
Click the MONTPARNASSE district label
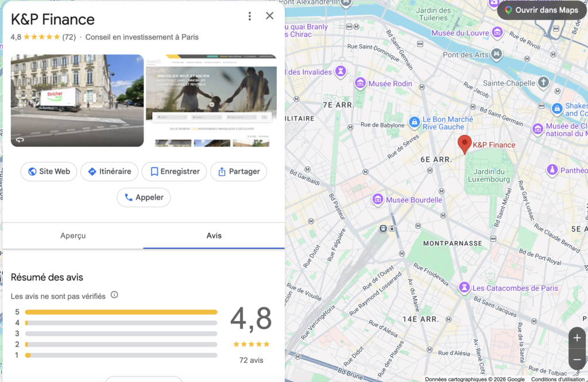[452, 244]
